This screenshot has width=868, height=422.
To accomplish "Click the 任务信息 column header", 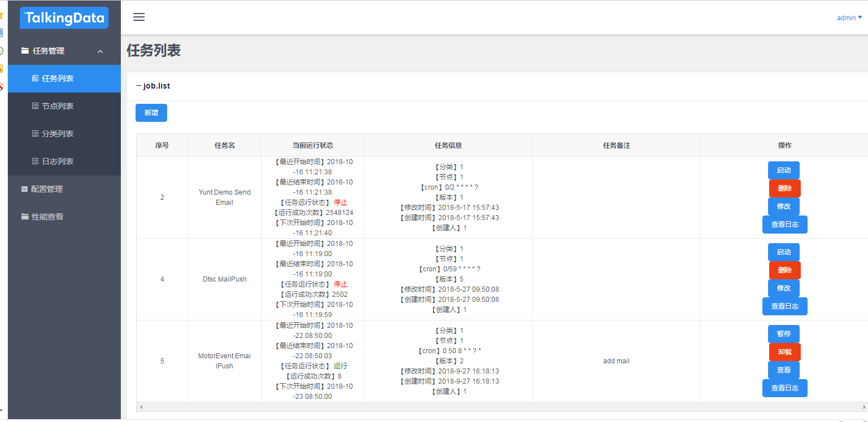I will pos(448,146).
